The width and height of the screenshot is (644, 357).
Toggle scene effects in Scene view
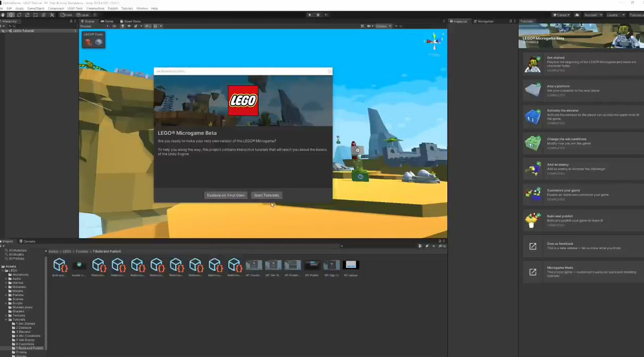(x=136, y=26)
